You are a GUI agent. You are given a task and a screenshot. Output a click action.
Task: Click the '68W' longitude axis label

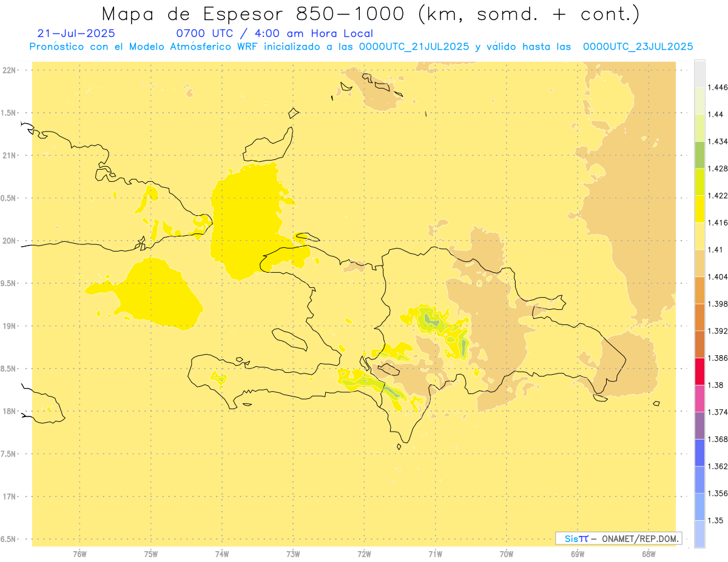pyautogui.click(x=649, y=554)
